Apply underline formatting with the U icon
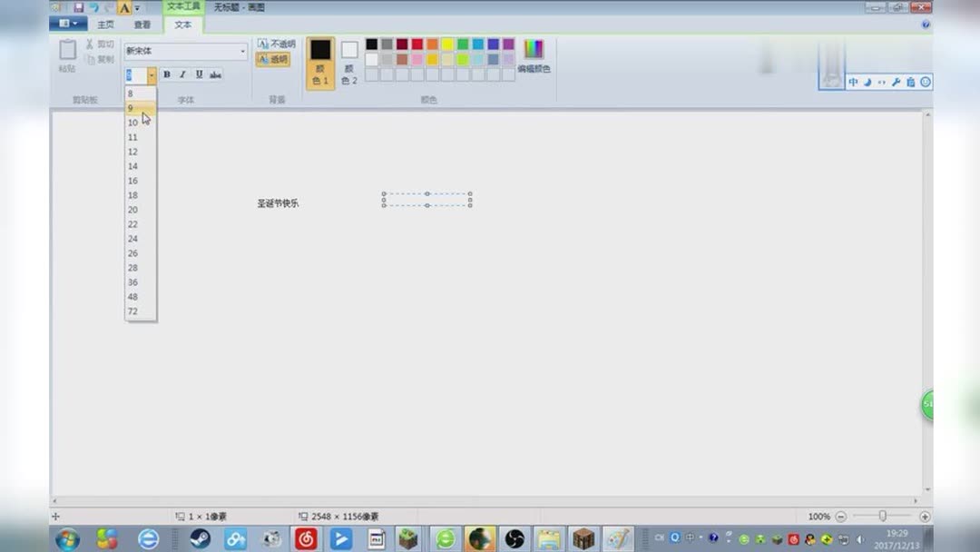Viewport: 980px width, 552px height. [198, 74]
